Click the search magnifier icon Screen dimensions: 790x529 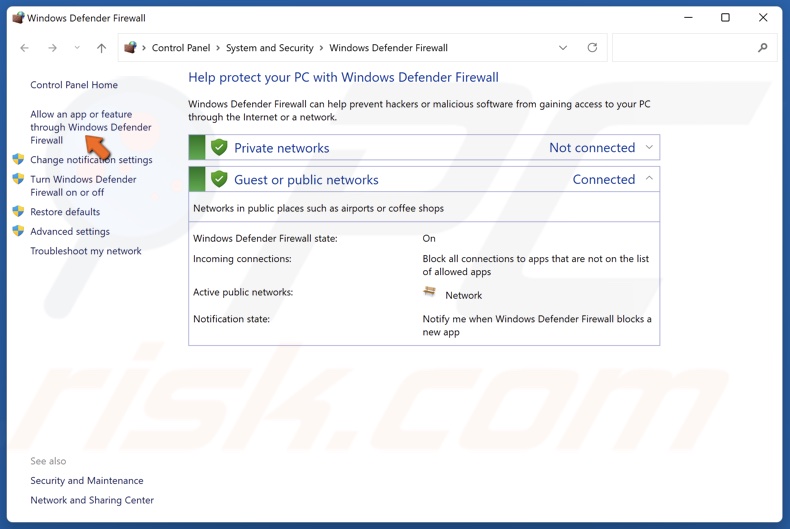pyautogui.click(x=762, y=47)
